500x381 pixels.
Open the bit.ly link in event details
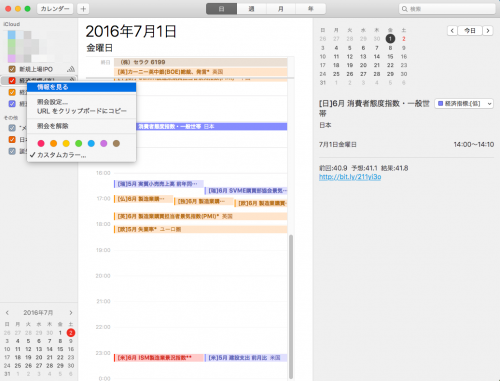[350, 177]
